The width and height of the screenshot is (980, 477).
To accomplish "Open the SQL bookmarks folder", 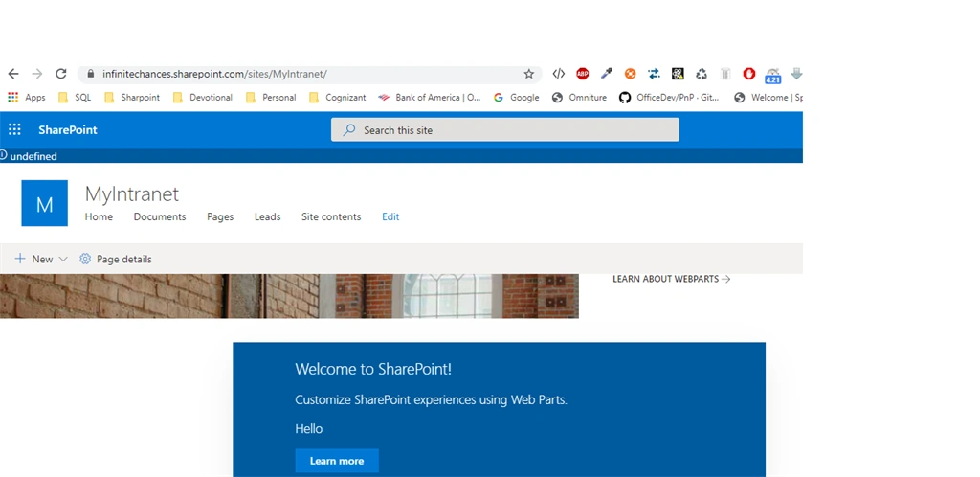I will point(75,98).
